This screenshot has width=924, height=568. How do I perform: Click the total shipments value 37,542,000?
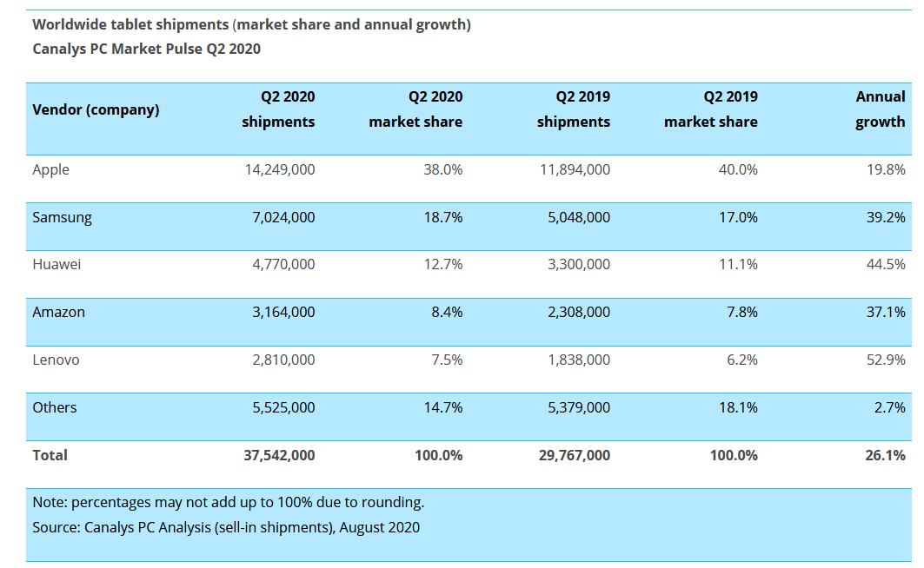point(279,456)
